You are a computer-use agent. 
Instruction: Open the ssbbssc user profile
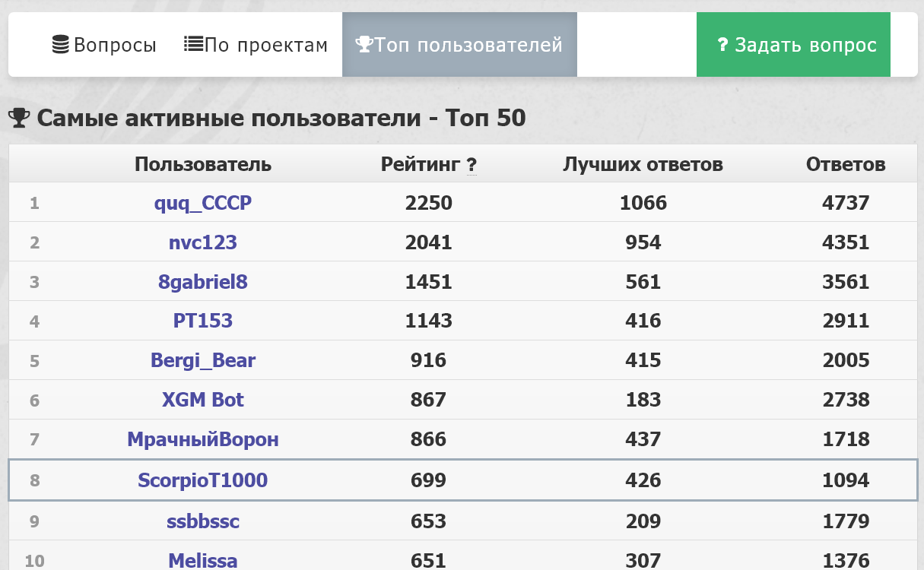(203, 521)
